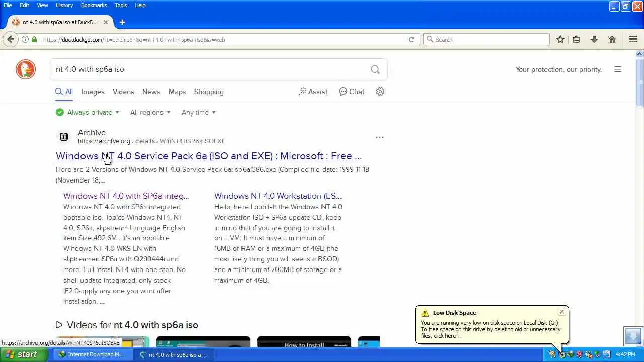Viewport: 644px width, 362px height.
Task: Open a new tab with plus button
Action: [x=122, y=22]
